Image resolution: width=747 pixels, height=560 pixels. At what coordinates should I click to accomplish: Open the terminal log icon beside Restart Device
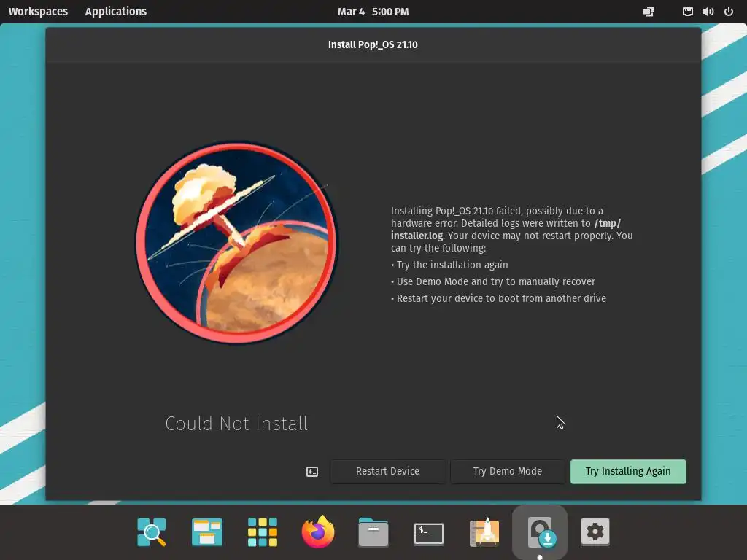coord(312,472)
